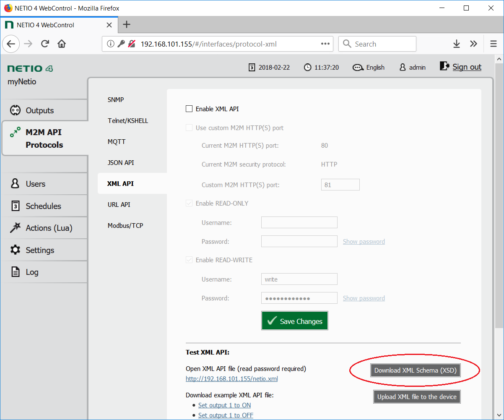The width and height of the screenshot is (504, 420).
Task: Click the READ-ONLY Password field
Action: tap(299, 241)
